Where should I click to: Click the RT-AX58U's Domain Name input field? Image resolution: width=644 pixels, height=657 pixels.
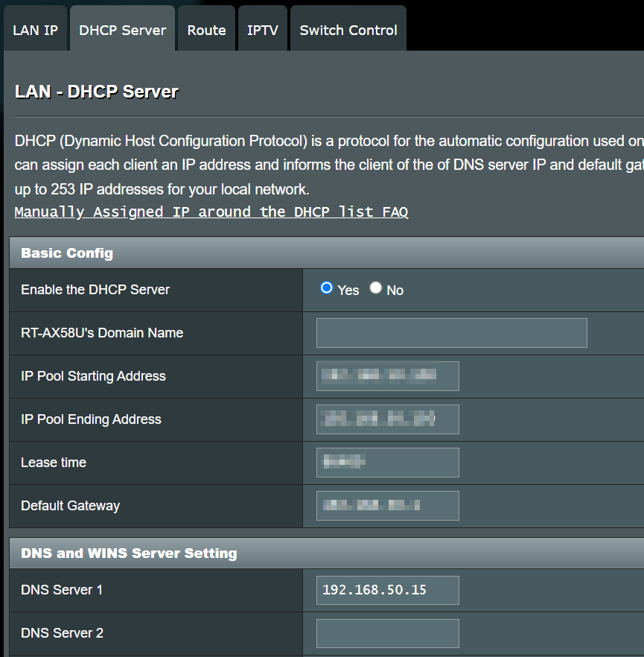451,333
